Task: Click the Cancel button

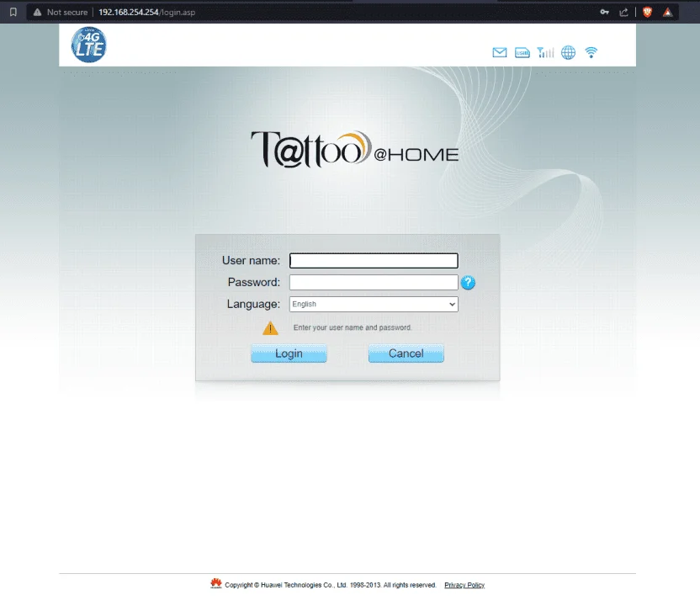Action: [x=406, y=353]
